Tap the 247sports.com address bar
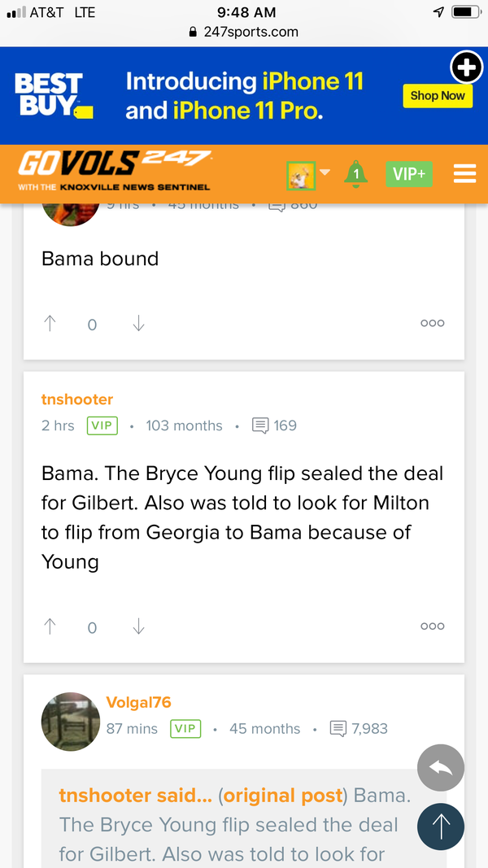Viewport: 488px width, 868px height. 244,33
